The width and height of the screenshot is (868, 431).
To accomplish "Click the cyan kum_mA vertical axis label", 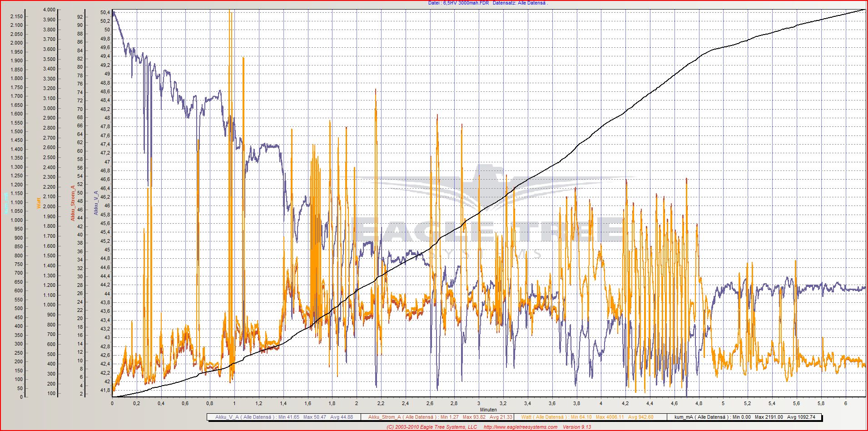I will (x=6, y=203).
